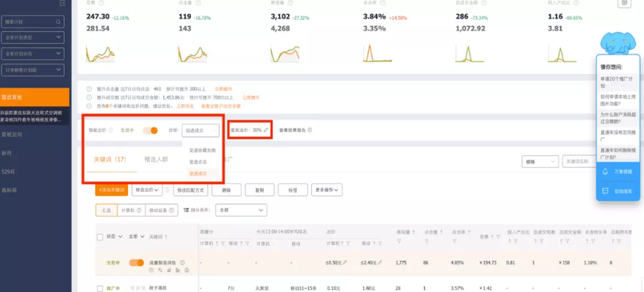The image size is (644, 292).
Task: Edit the ≤0.50元 computer bid pencil
Action: (x=345, y=262)
